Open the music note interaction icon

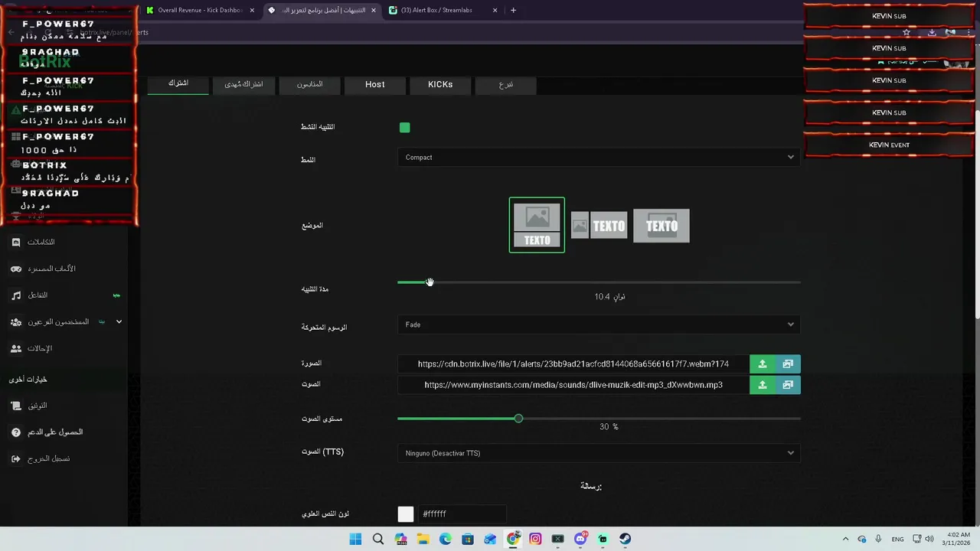click(x=16, y=295)
